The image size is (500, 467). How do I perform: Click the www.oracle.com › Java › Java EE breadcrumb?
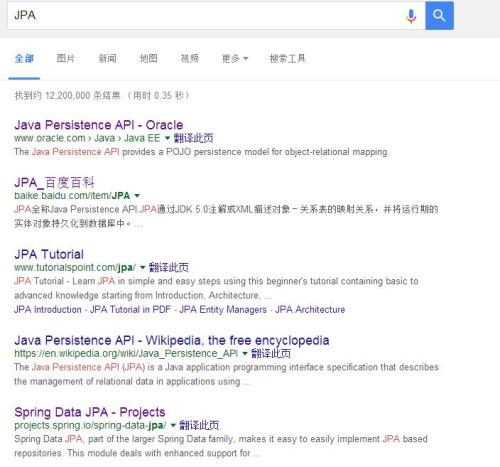87,138
